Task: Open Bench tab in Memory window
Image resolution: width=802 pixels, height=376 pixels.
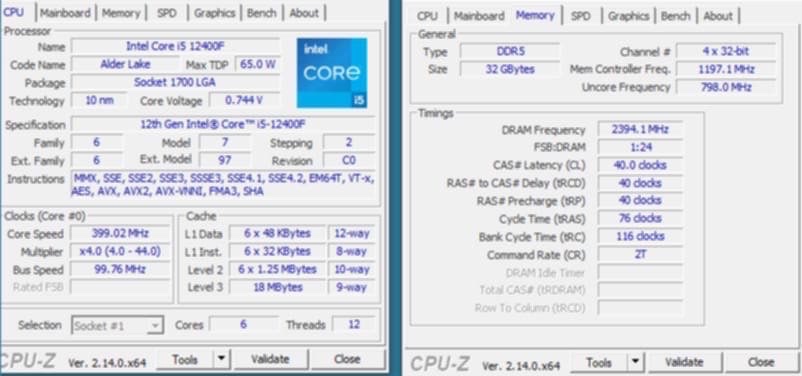Action: pos(675,16)
